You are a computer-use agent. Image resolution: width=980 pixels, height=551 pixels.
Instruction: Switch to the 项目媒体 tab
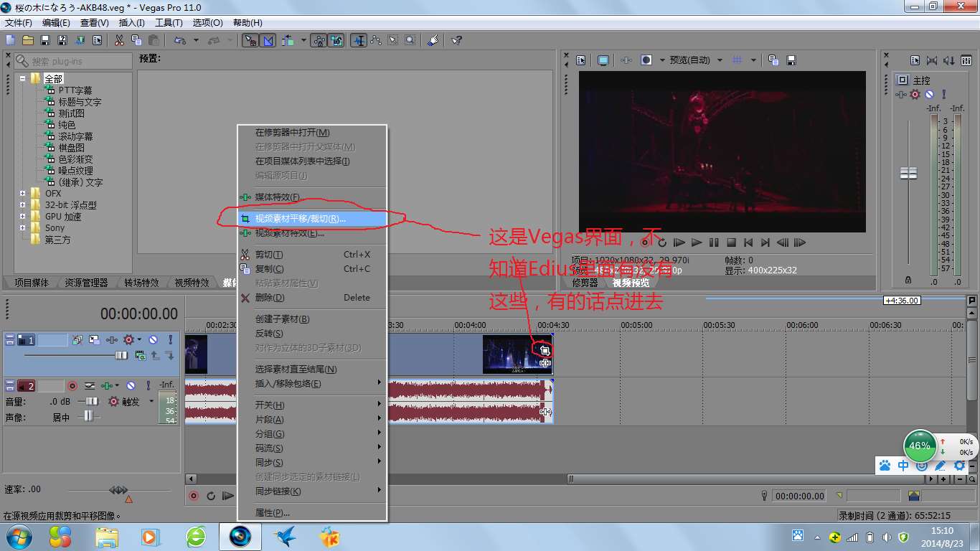pyautogui.click(x=31, y=283)
